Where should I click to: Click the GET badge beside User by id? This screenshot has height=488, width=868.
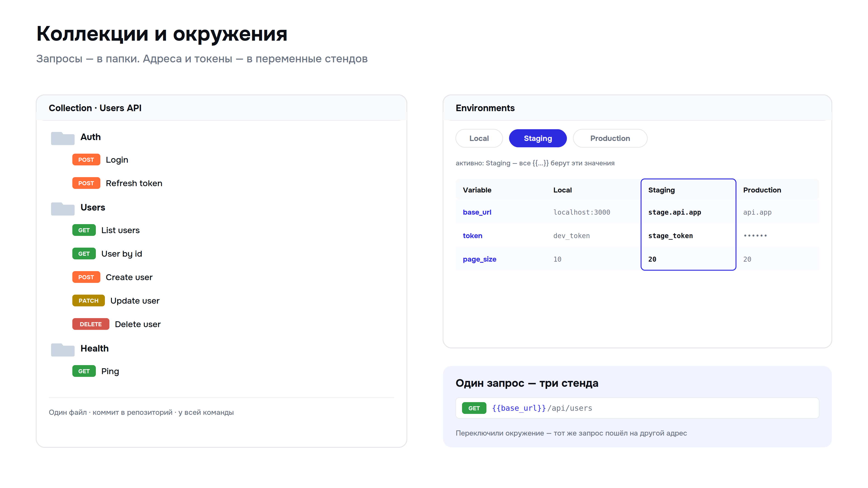(84, 253)
